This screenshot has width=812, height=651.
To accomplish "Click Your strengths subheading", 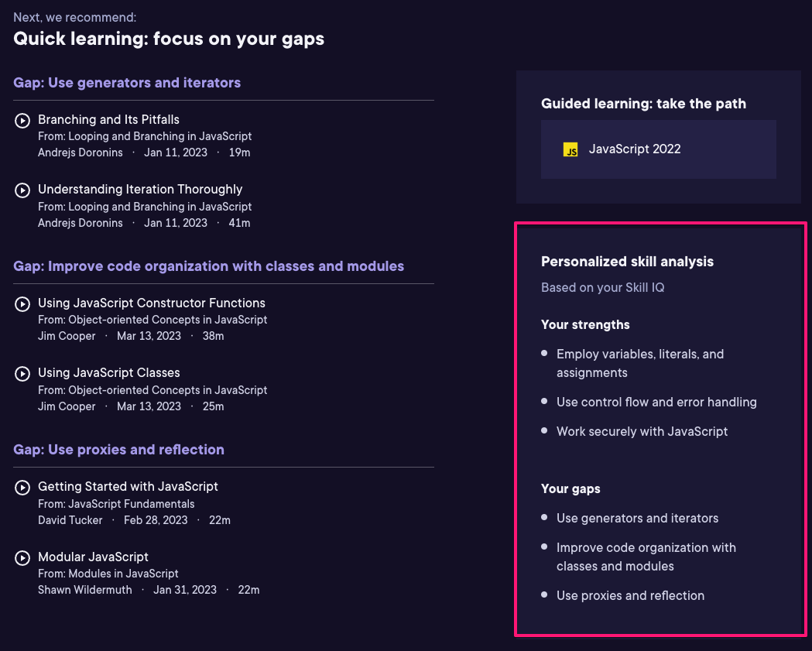I will [585, 324].
